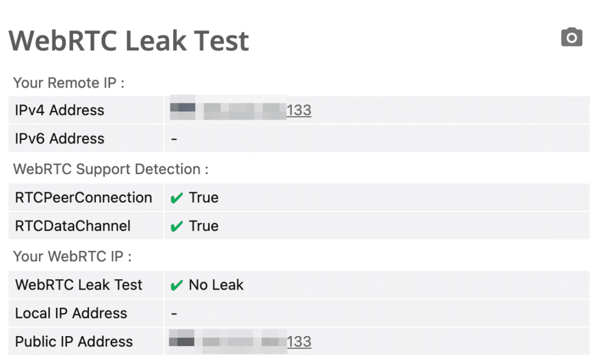
Task: Click the green checkmark beside RTCDataChannel
Action: [x=177, y=227]
